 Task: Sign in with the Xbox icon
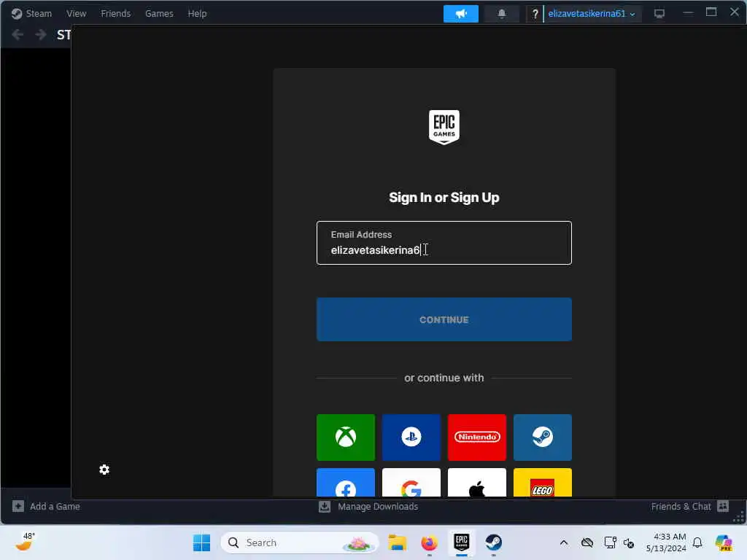(345, 437)
